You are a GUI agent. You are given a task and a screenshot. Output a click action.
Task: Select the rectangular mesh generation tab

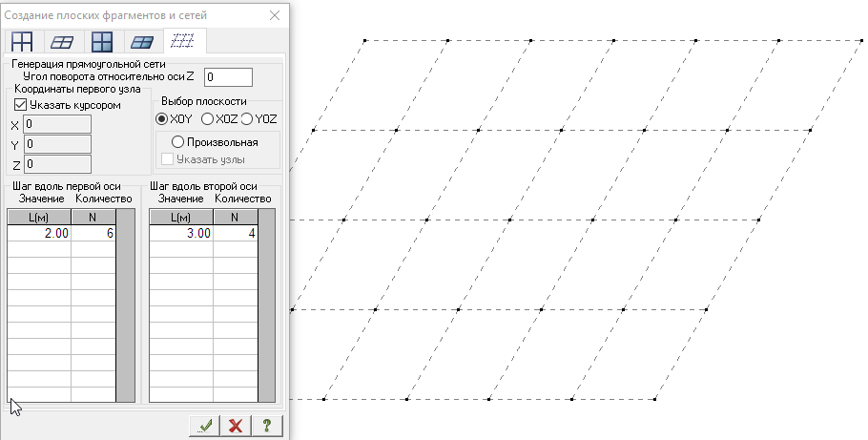pos(183,40)
